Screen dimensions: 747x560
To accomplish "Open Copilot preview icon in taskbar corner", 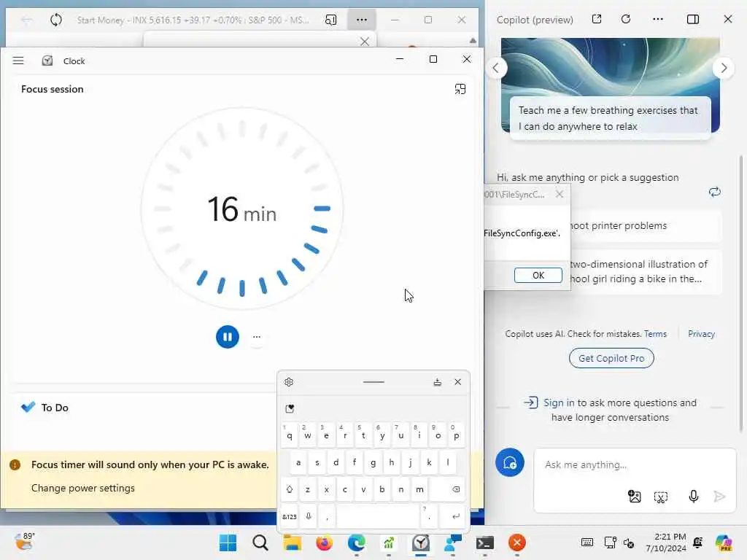I will click(724, 542).
